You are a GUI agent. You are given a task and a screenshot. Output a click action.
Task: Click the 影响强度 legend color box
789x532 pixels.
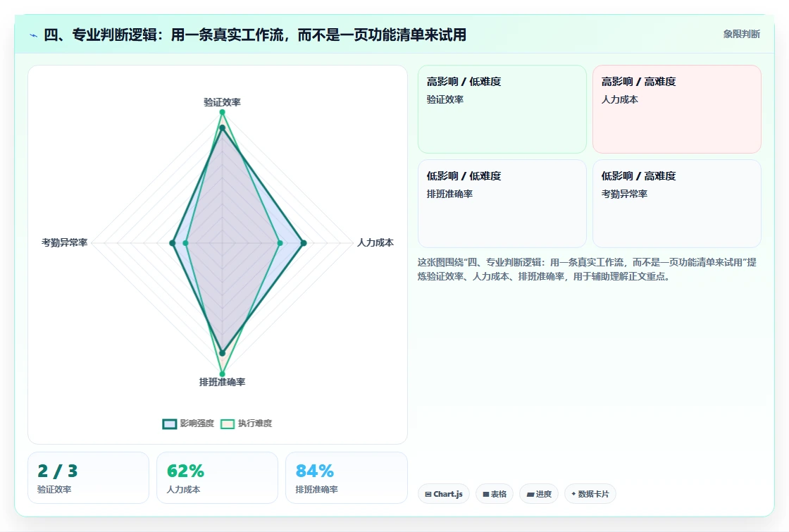pos(170,423)
